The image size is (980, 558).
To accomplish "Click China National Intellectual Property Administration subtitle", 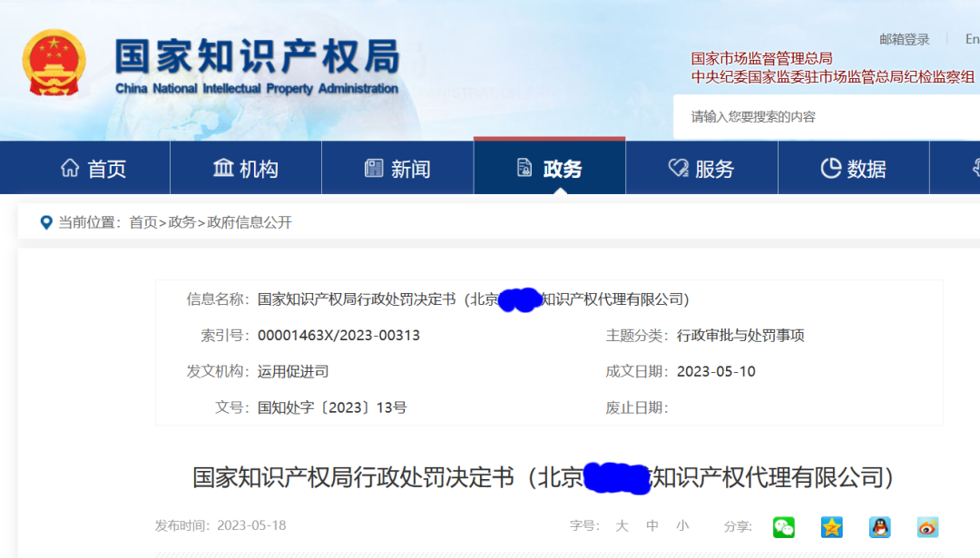I will [x=257, y=89].
